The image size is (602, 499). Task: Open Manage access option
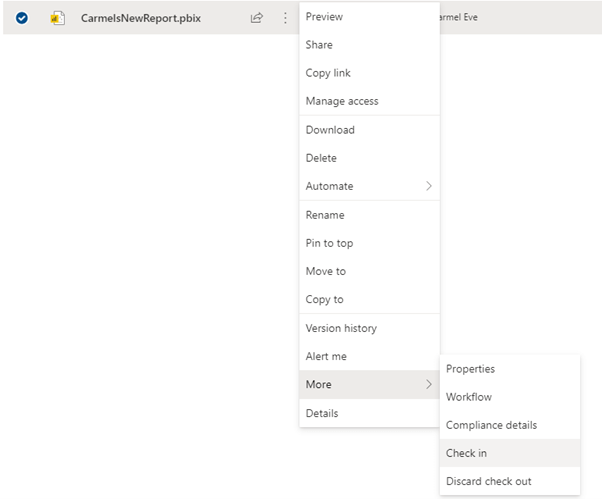(x=341, y=101)
